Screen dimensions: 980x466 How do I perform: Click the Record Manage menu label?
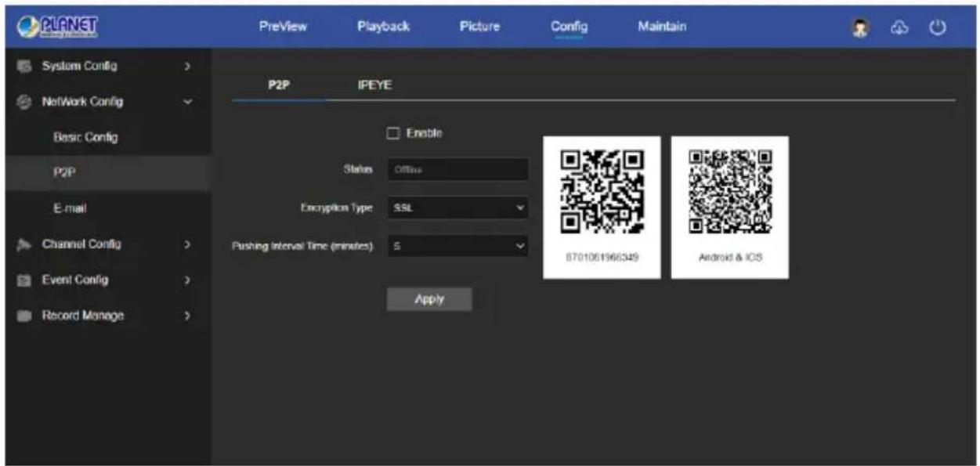[83, 316]
